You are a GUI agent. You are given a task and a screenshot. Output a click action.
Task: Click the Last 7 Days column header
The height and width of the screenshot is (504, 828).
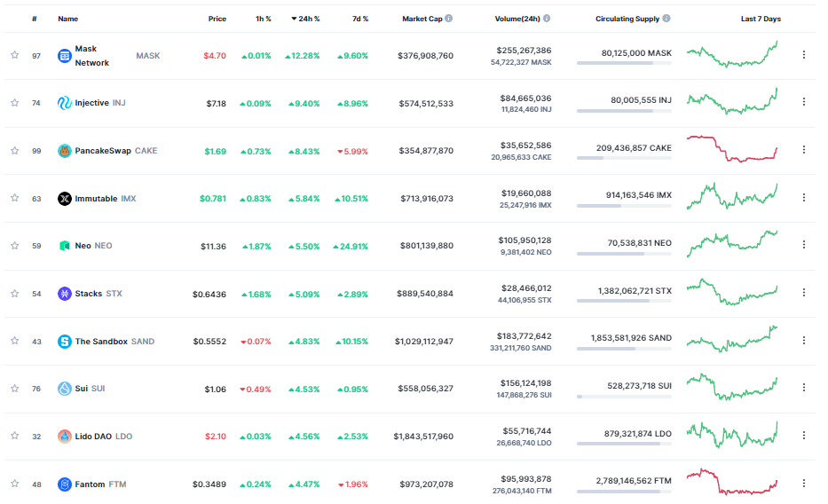[761, 19]
